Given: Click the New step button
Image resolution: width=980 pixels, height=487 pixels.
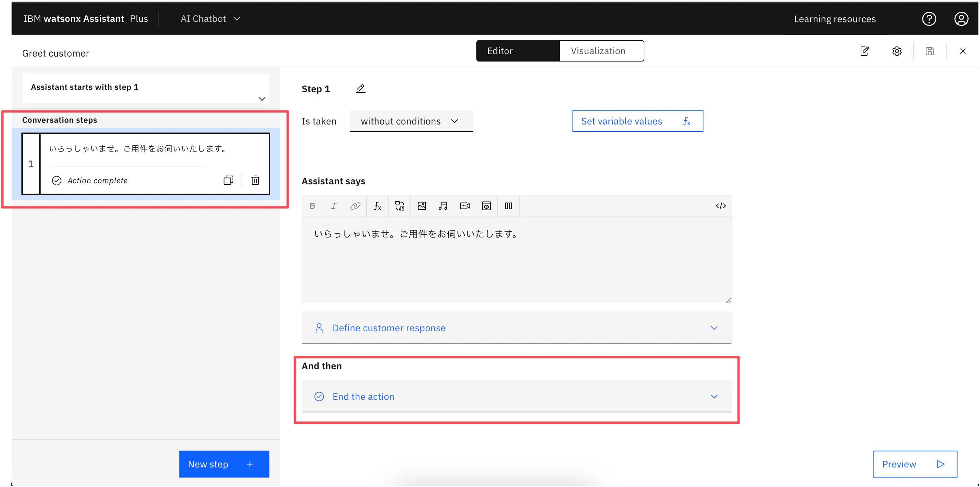Looking at the screenshot, I should pos(224,464).
